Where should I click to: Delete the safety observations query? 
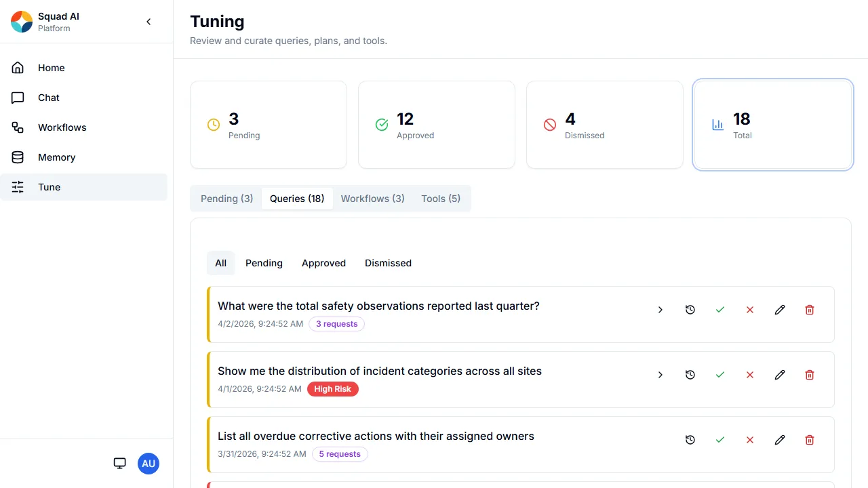(x=810, y=310)
